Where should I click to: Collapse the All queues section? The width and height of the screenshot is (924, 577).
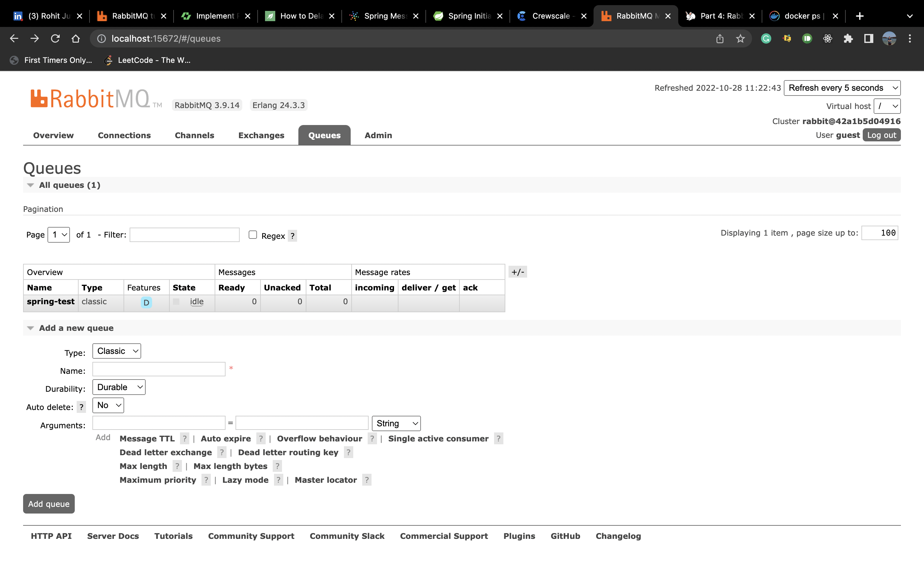(30, 185)
